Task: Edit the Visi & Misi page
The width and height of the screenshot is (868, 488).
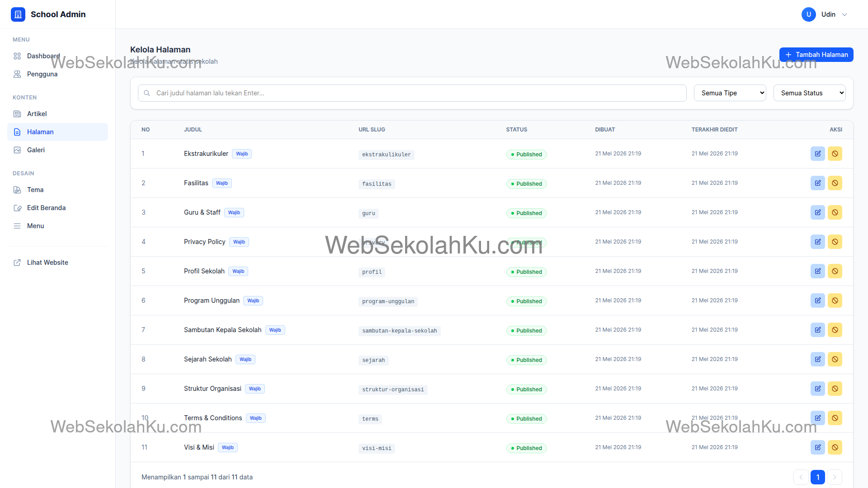Action: pyautogui.click(x=818, y=447)
